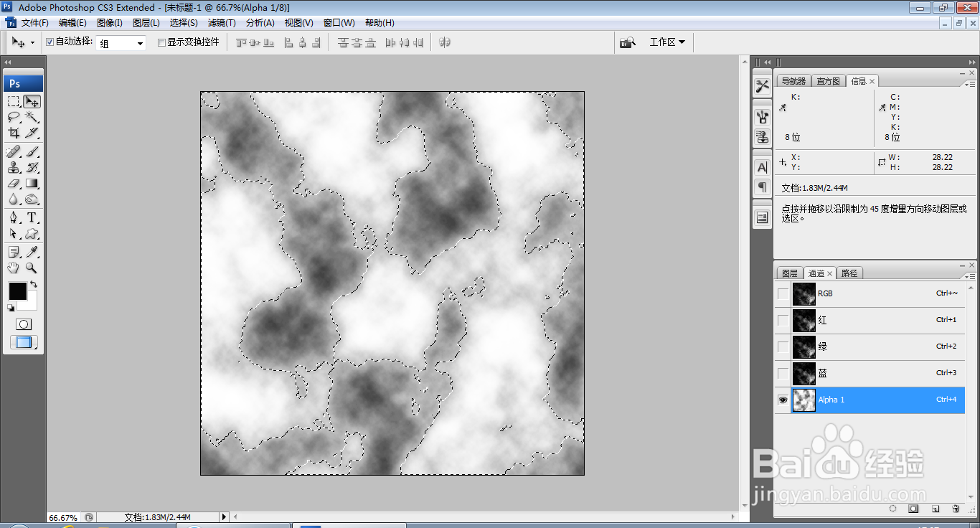Select the Notes tool
Viewport: 980px width, 528px height.
pyautogui.click(x=14, y=253)
